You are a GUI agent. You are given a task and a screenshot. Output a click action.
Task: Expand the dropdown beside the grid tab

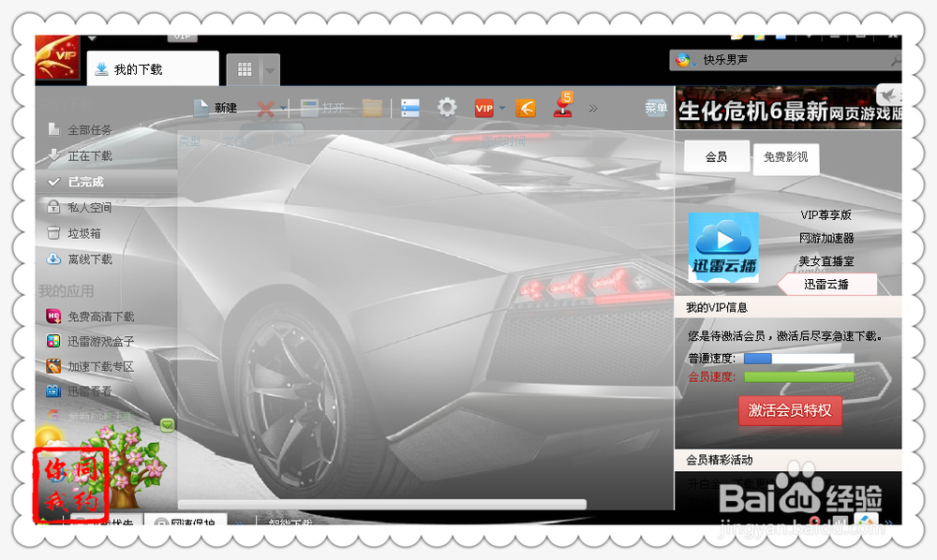[270, 70]
